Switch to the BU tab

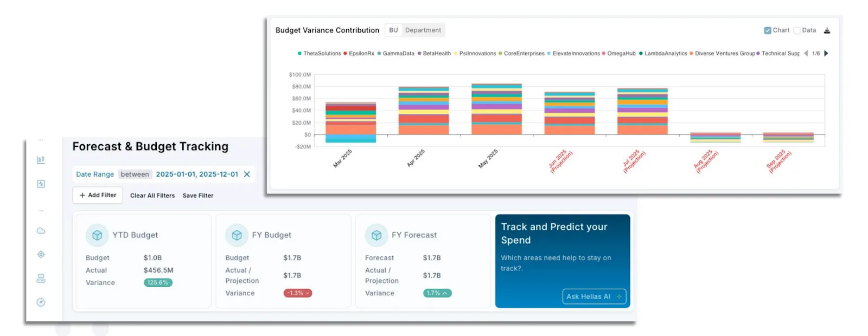pos(393,30)
